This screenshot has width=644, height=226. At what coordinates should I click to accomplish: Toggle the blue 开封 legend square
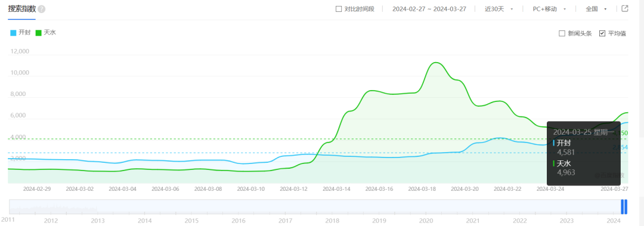pos(13,32)
